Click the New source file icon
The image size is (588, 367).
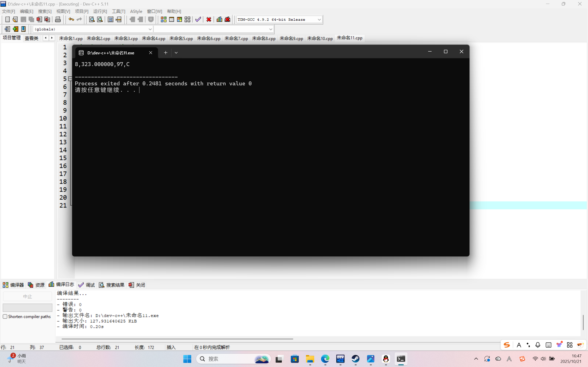click(7, 19)
